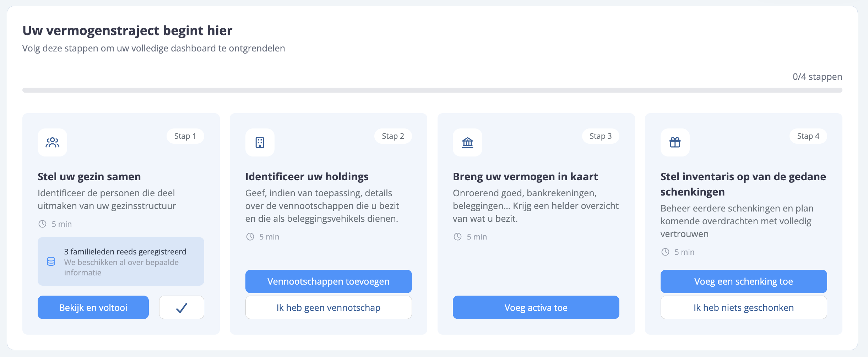Click the family members icon in Stap 1
The image size is (868, 357).
52,142
